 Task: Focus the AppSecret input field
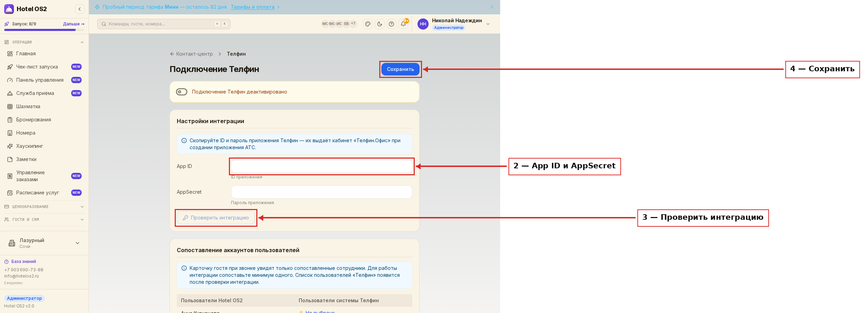322,192
